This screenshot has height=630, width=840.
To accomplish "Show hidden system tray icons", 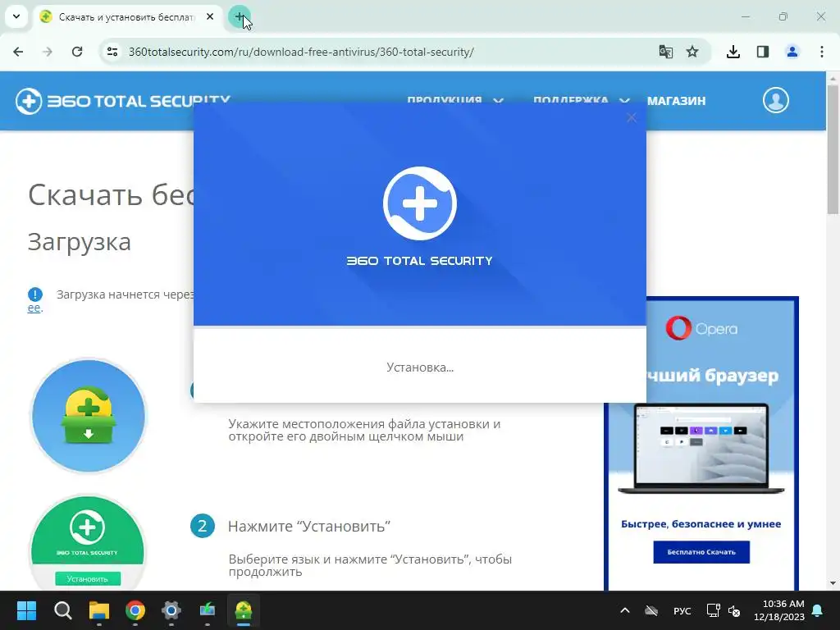I will pyautogui.click(x=624, y=610).
